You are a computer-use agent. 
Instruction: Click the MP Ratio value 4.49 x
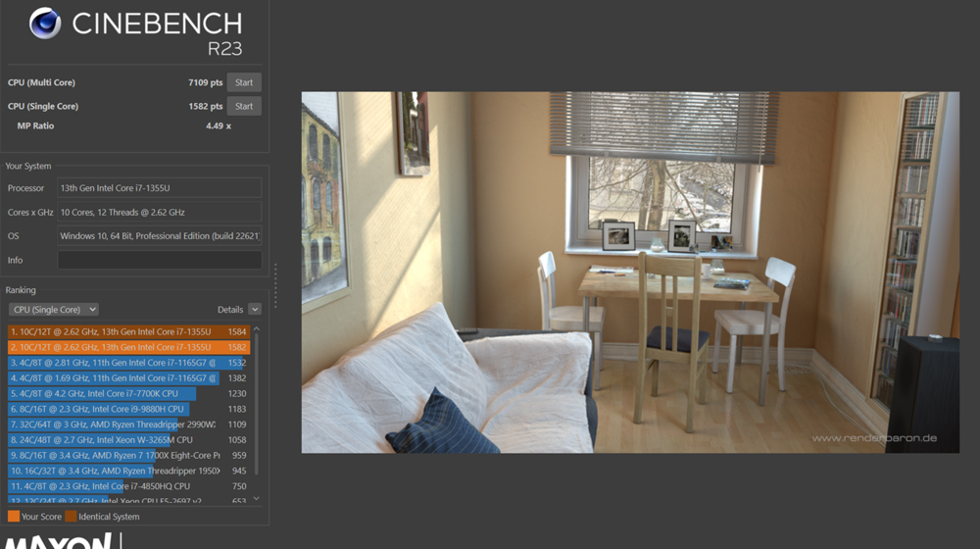pos(219,125)
